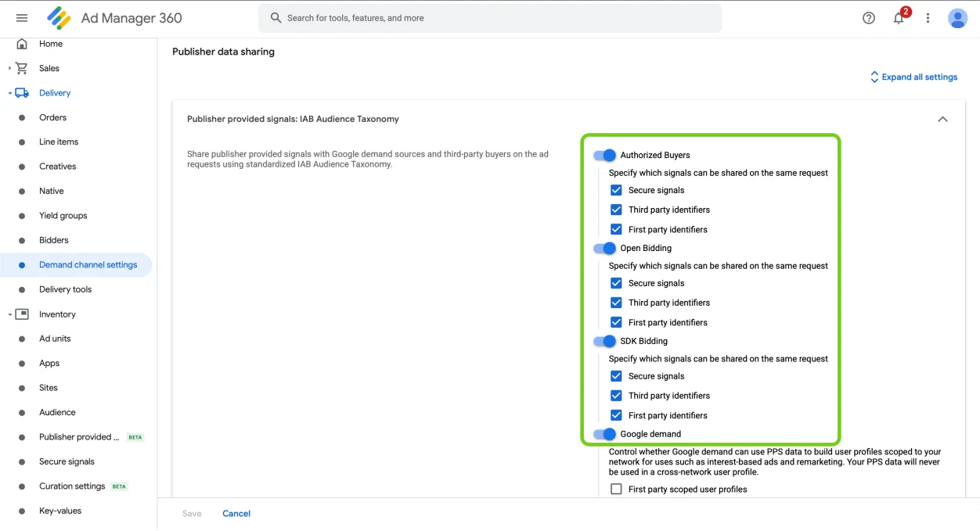This screenshot has height=531, width=980.
Task: Uncheck Third party identifiers under SDK Bidding
Action: click(616, 396)
